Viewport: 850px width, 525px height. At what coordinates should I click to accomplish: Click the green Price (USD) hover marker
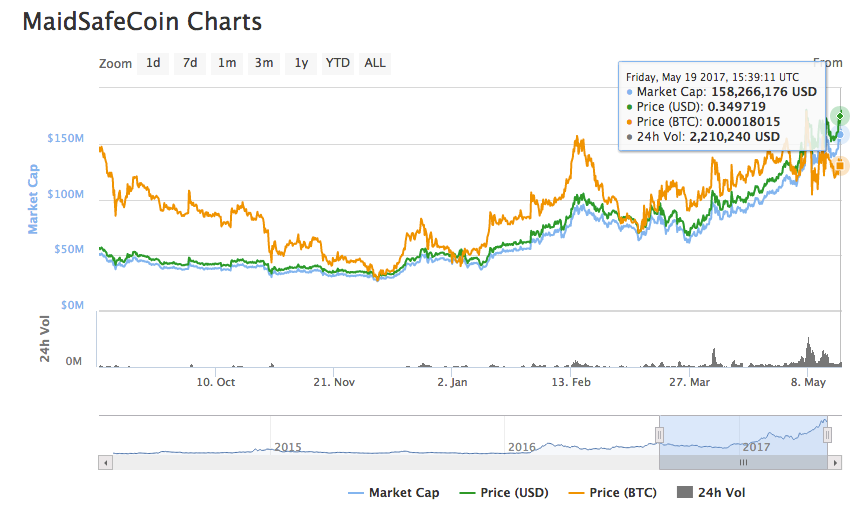click(x=840, y=116)
